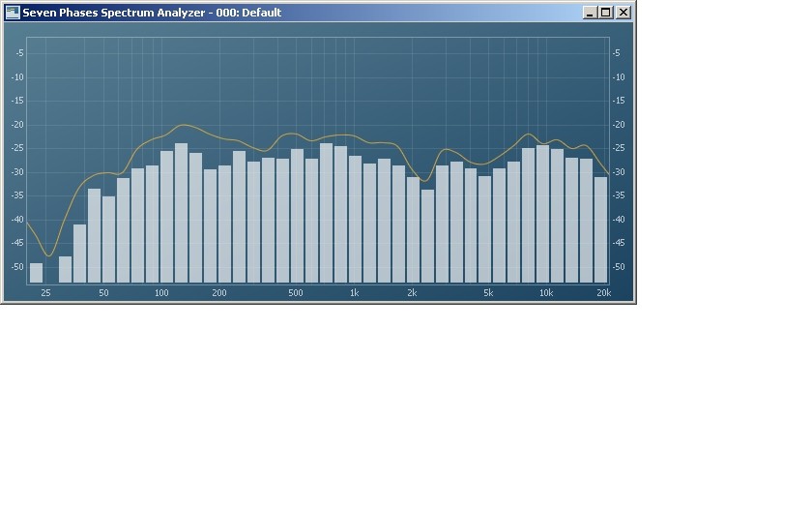Click the 1k frequency label
Screen dimensions: 812x508
click(354, 293)
